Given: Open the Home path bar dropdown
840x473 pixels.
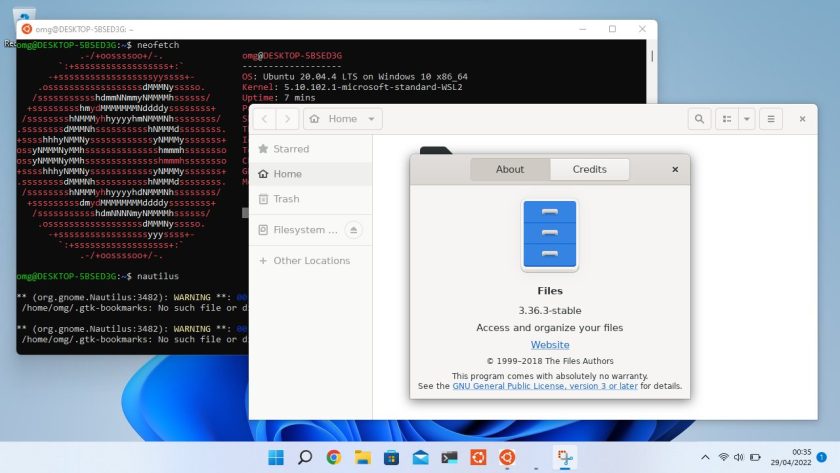Looking at the screenshot, I should (x=343, y=119).
